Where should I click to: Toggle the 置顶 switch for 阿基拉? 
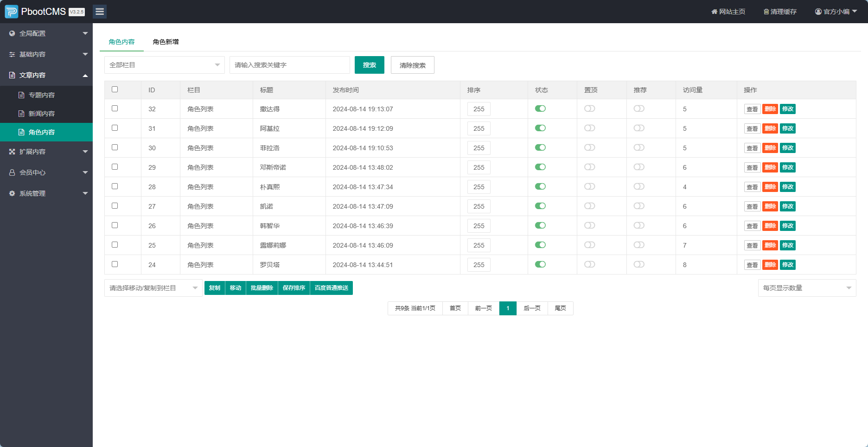(x=590, y=128)
